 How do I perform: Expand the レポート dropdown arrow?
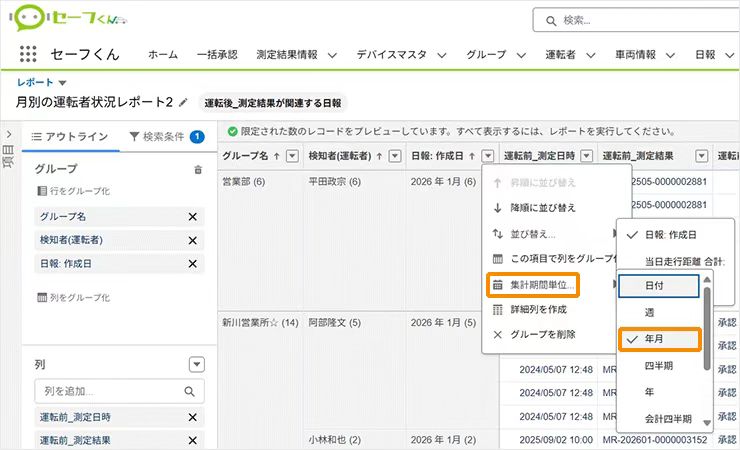(x=62, y=83)
